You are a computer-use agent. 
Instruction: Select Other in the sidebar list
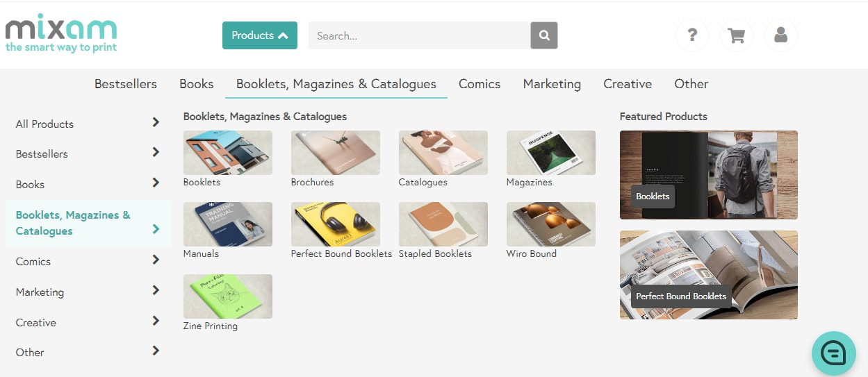[x=30, y=353]
